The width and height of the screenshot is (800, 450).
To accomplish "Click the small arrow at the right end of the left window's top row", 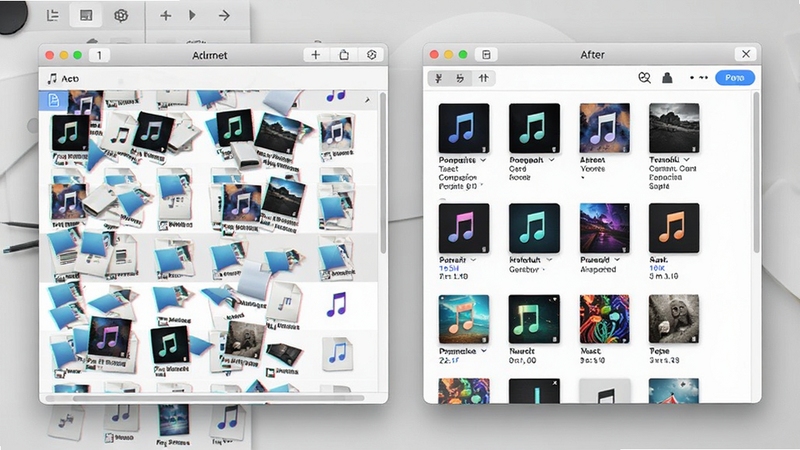I will pyautogui.click(x=367, y=100).
